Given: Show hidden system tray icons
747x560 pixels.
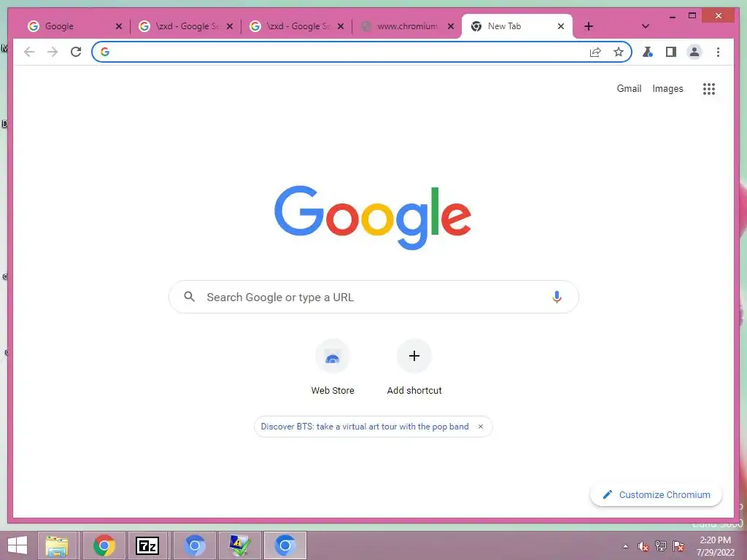Looking at the screenshot, I should pos(625,546).
